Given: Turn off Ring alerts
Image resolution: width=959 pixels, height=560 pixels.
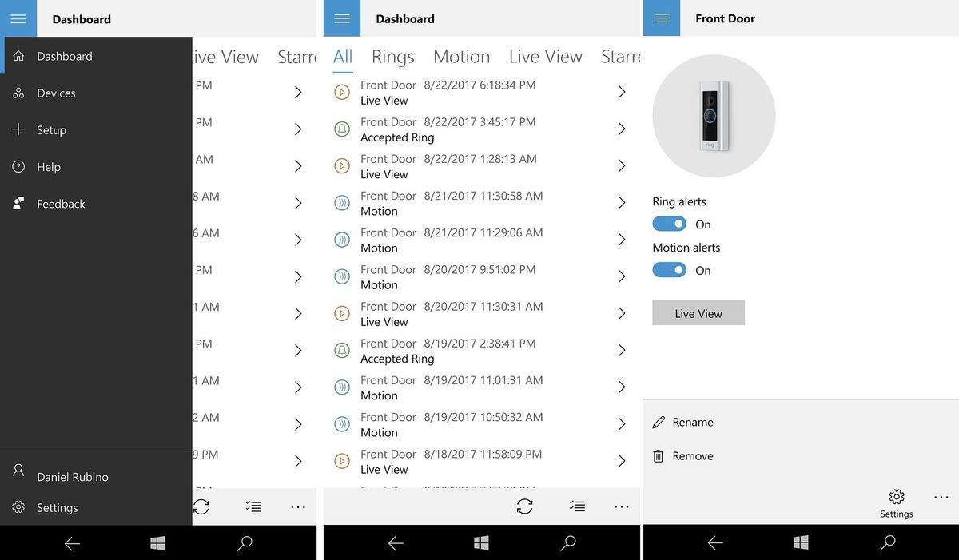Looking at the screenshot, I should click(x=669, y=224).
